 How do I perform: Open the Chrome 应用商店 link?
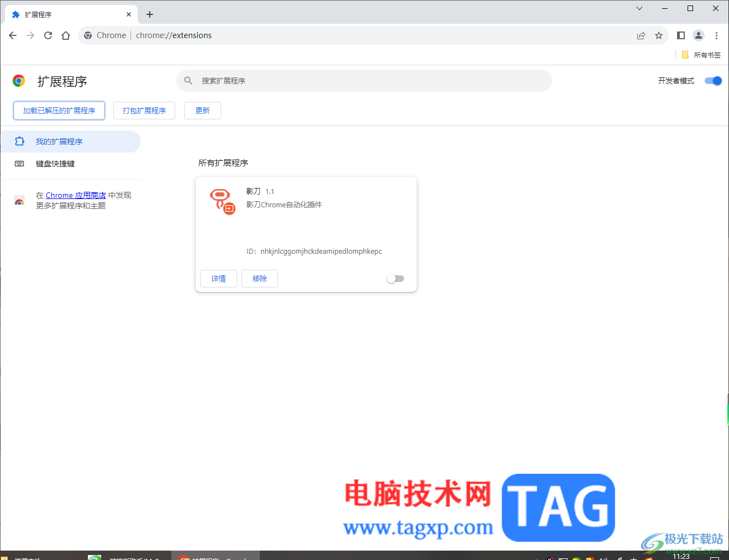(76, 195)
